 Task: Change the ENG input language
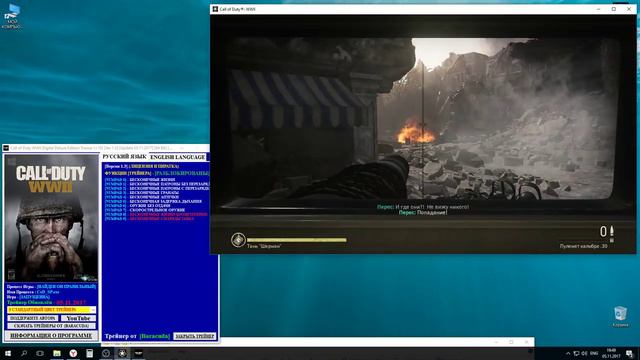[x=594, y=353]
